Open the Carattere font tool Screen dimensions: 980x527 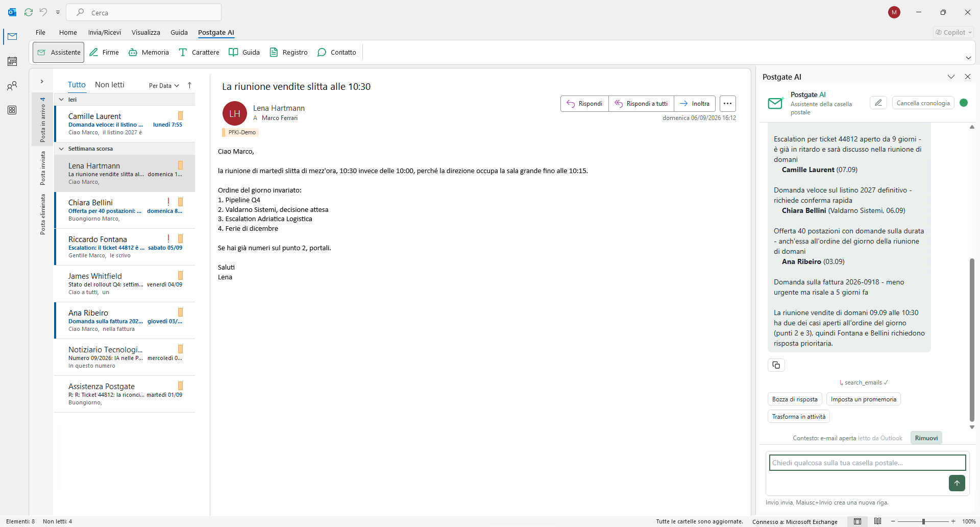tap(199, 52)
